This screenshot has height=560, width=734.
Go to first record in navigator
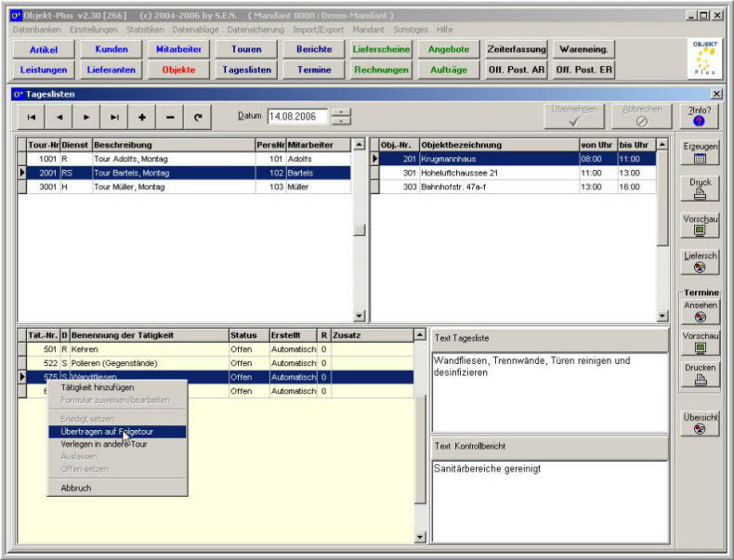pyautogui.click(x=32, y=117)
